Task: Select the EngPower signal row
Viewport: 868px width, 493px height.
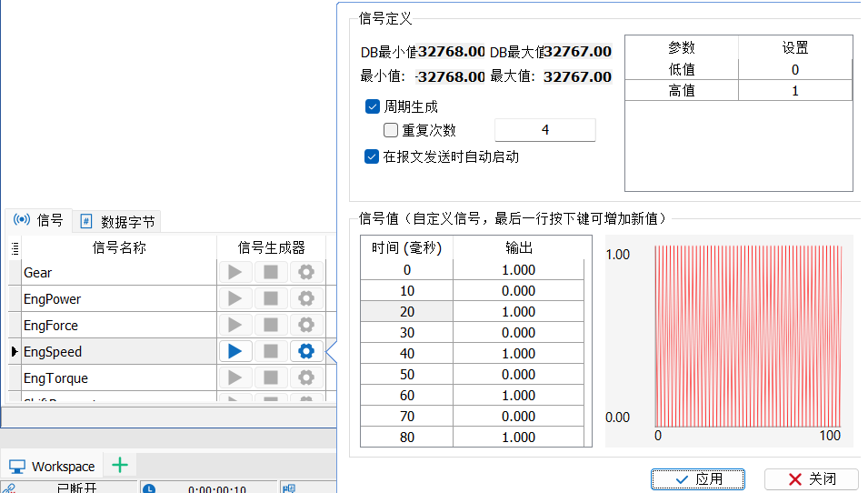Action: (118, 299)
